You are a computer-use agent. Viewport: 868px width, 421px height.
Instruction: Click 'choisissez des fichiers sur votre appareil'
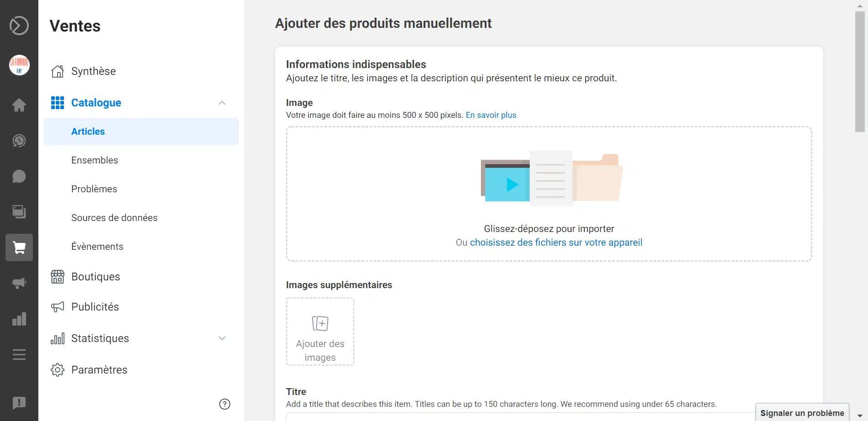(556, 242)
